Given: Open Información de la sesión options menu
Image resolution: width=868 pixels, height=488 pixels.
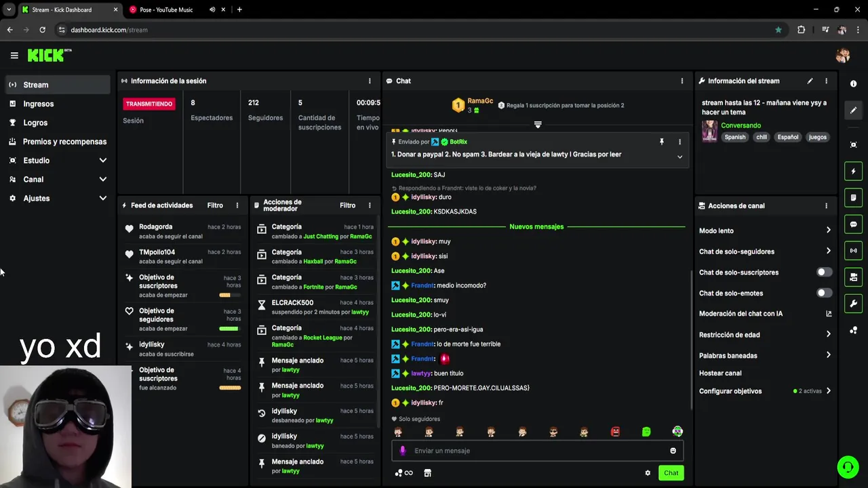Looking at the screenshot, I should pyautogui.click(x=370, y=81).
